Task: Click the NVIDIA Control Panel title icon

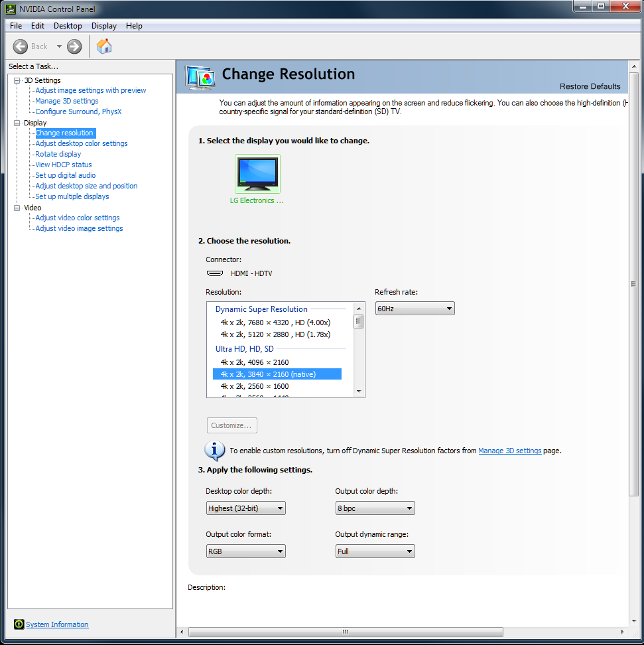Action: tap(11, 9)
